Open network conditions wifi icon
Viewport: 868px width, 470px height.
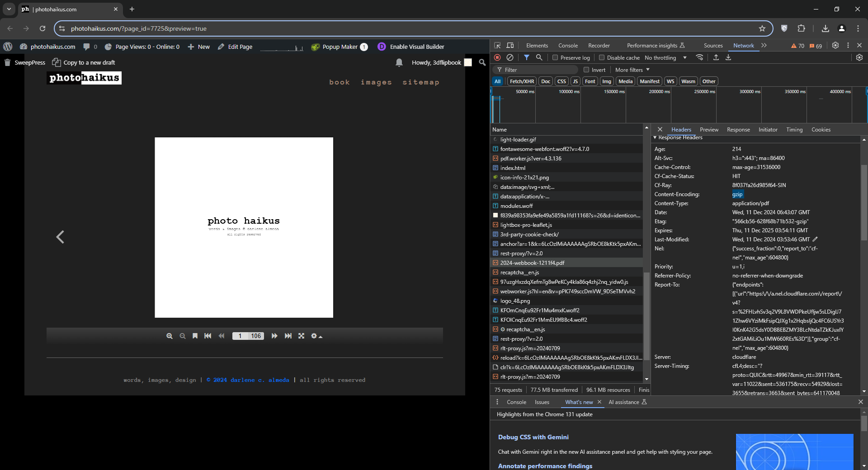point(699,57)
